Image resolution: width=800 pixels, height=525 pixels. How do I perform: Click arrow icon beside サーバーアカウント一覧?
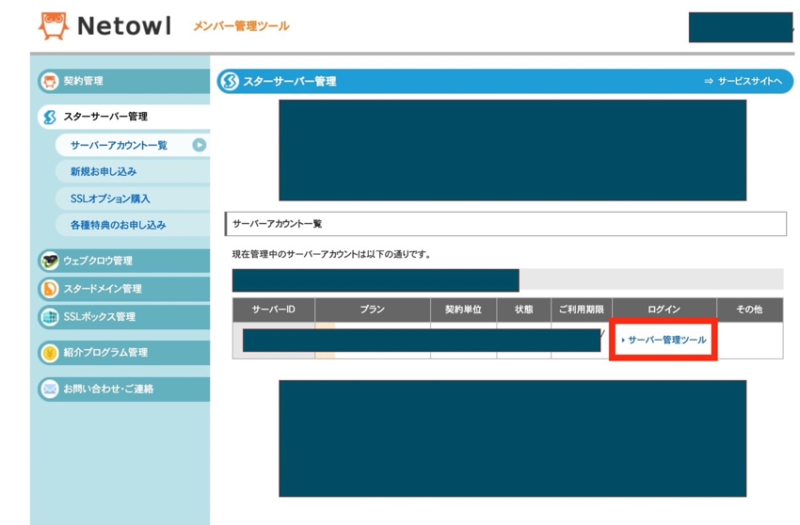pyautogui.click(x=199, y=145)
